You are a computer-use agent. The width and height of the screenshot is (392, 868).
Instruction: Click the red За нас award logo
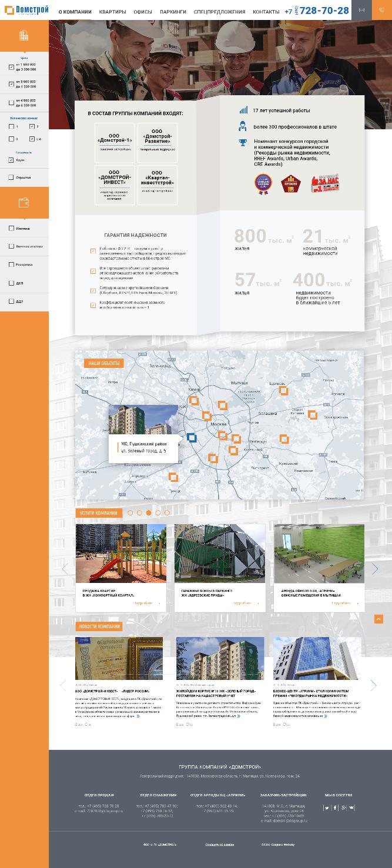tap(326, 184)
